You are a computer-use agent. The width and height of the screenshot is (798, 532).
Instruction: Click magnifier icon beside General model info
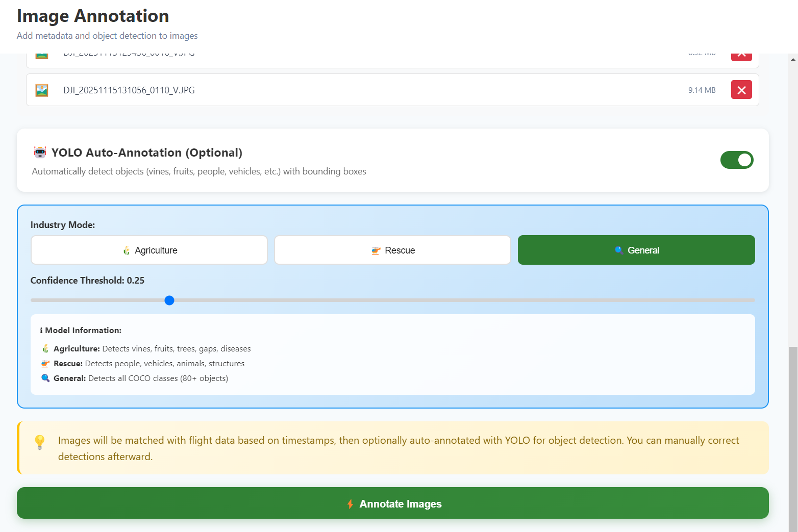(45, 378)
